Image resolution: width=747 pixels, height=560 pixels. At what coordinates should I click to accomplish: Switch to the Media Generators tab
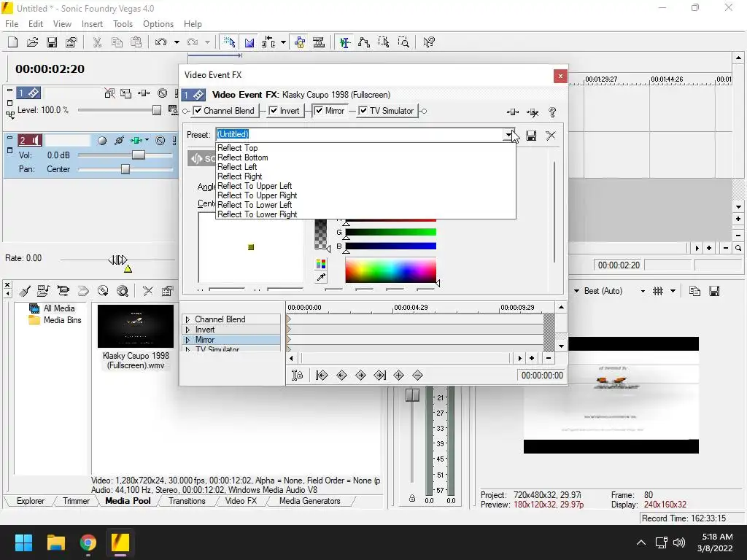pos(309,501)
